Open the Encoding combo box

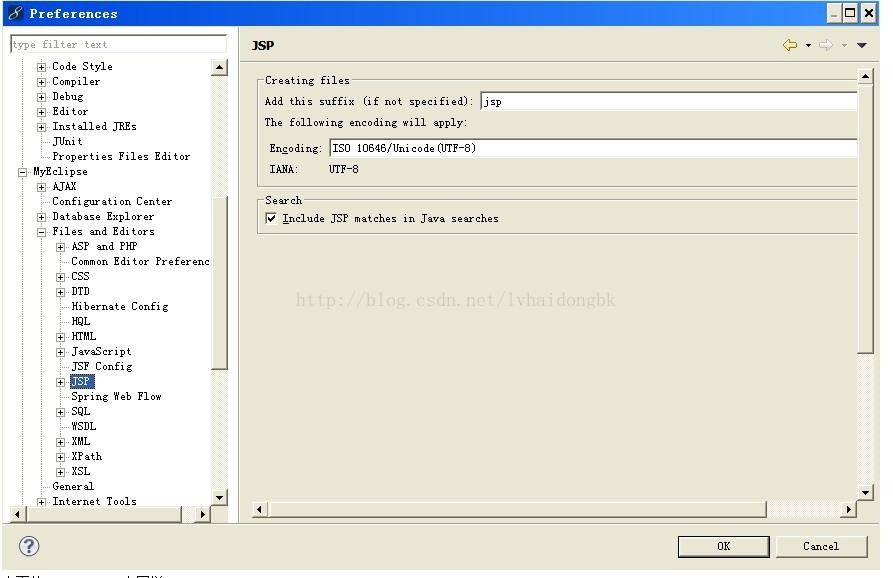(x=593, y=148)
